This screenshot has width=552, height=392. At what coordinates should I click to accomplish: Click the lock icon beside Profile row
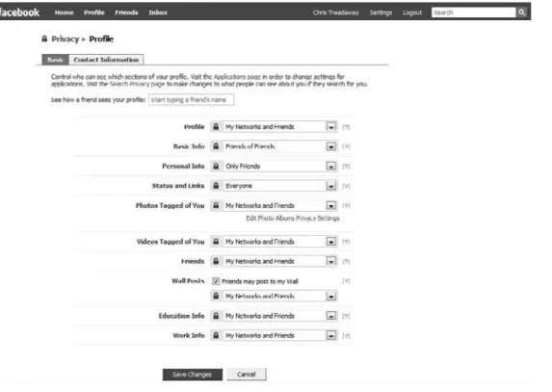pos(216,127)
